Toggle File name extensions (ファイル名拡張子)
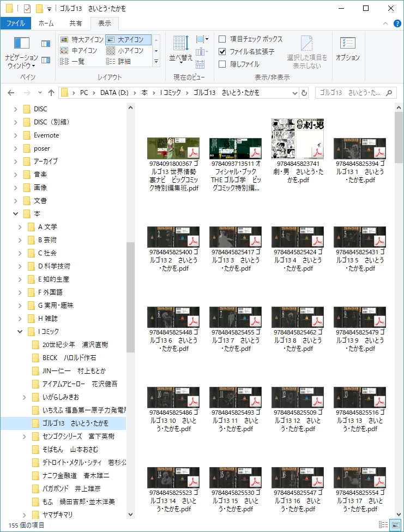 [x=246, y=52]
